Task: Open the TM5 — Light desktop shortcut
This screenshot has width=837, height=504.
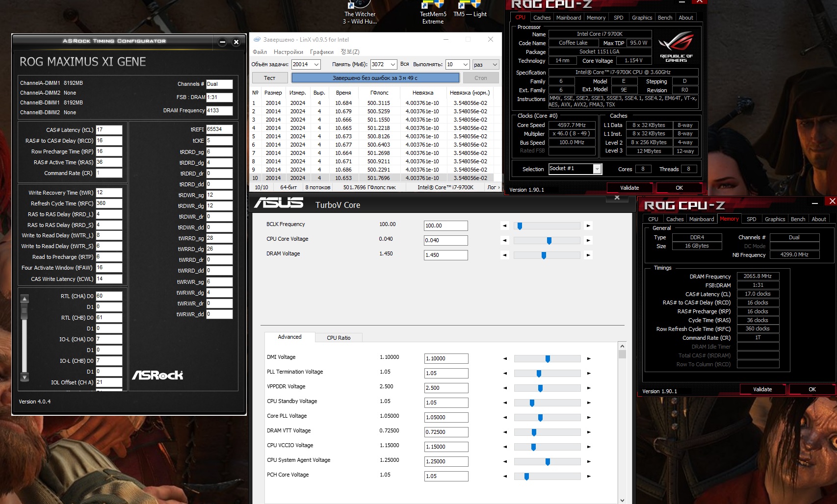Action: [x=470, y=10]
